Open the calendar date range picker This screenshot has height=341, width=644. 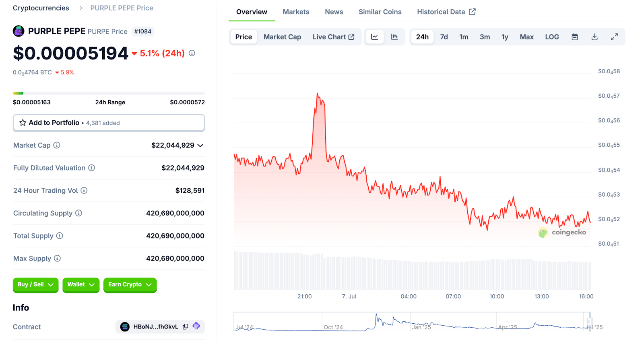point(575,37)
